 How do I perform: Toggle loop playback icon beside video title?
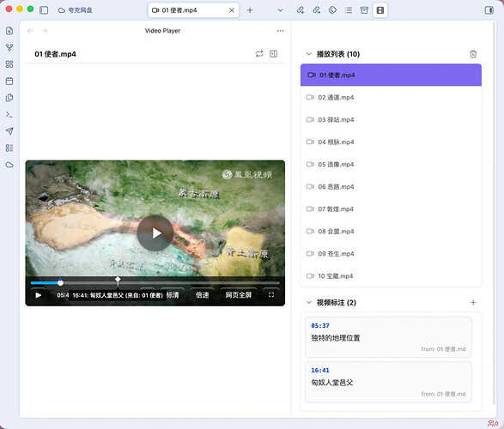259,53
